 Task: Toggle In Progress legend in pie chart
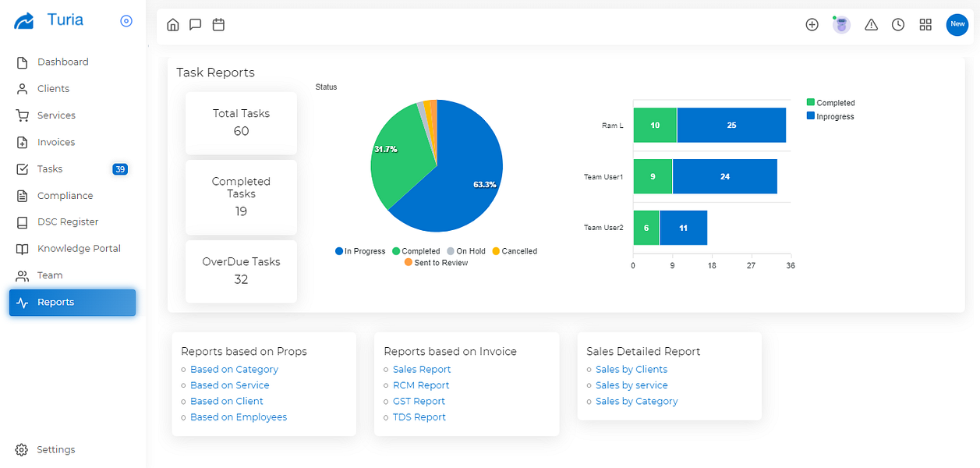(x=360, y=251)
